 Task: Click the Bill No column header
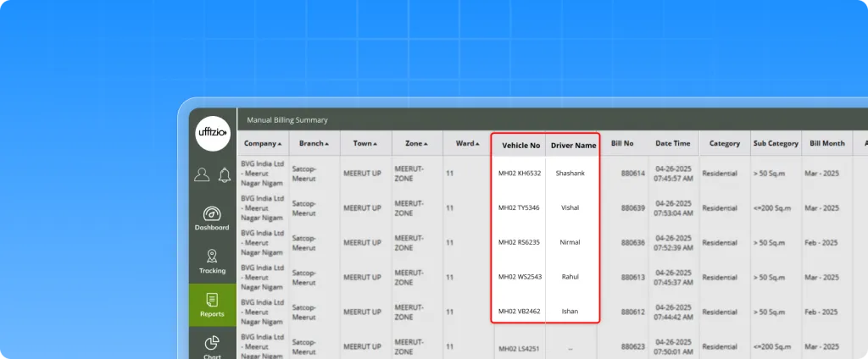pos(622,144)
